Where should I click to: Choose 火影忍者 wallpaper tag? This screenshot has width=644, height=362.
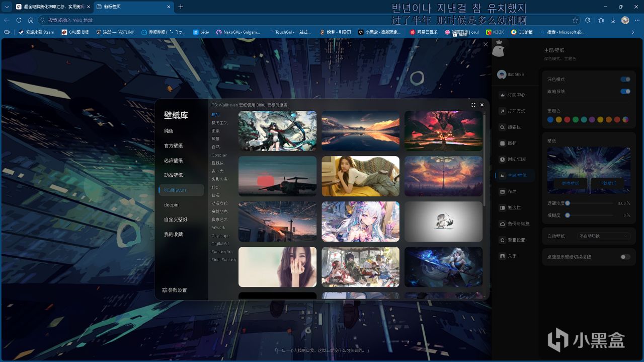[x=219, y=179]
